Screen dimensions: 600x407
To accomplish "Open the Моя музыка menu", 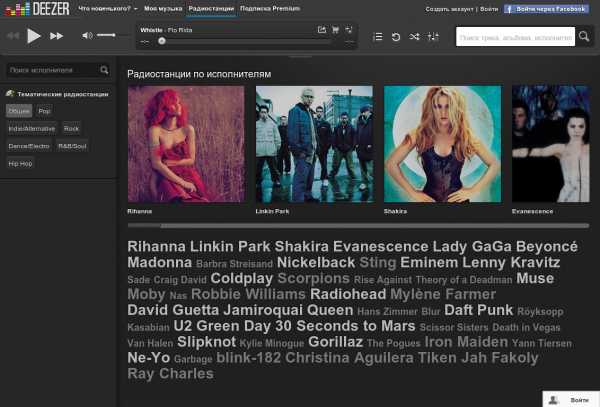I will [x=163, y=8].
